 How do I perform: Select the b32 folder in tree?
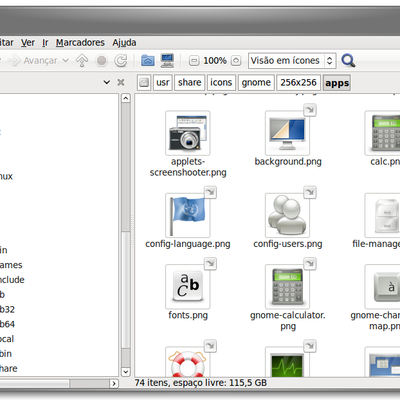[x=7, y=309]
